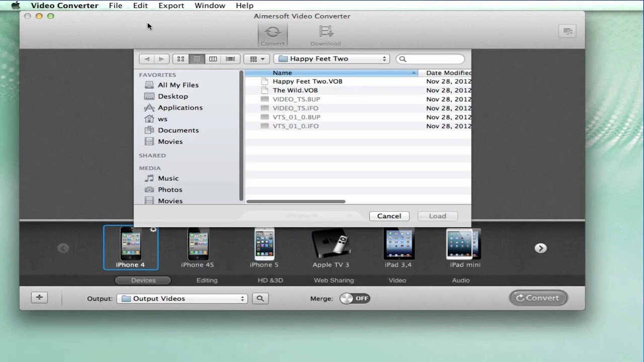This screenshot has width=644, height=362.
Task: Switch to the Devices tab
Action: (143, 281)
